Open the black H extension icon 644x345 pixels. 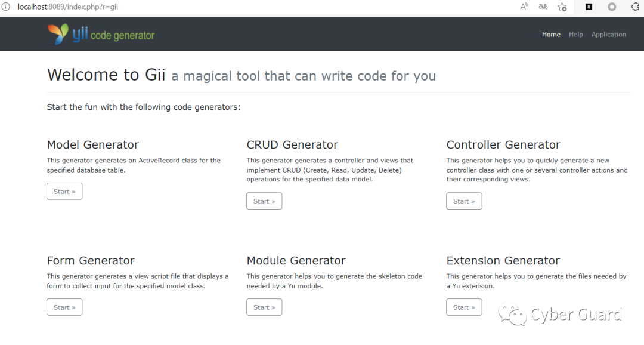[x=589, y=7]
